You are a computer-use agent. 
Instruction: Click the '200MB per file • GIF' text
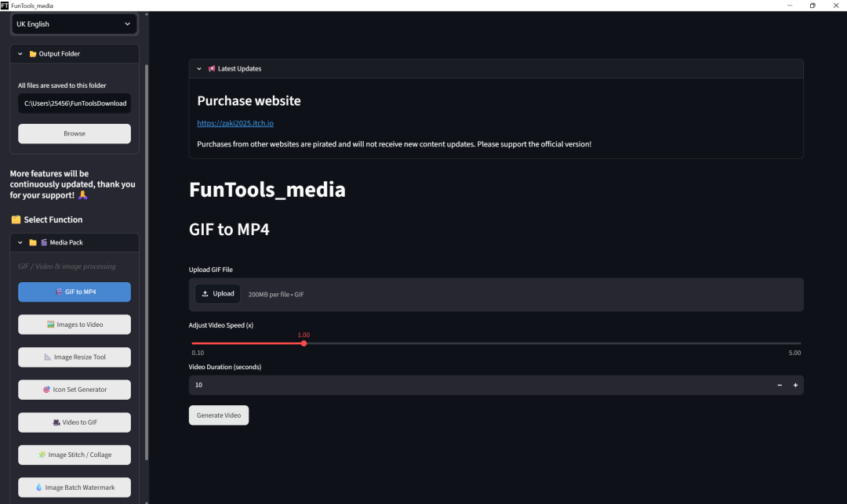point(276,295)
